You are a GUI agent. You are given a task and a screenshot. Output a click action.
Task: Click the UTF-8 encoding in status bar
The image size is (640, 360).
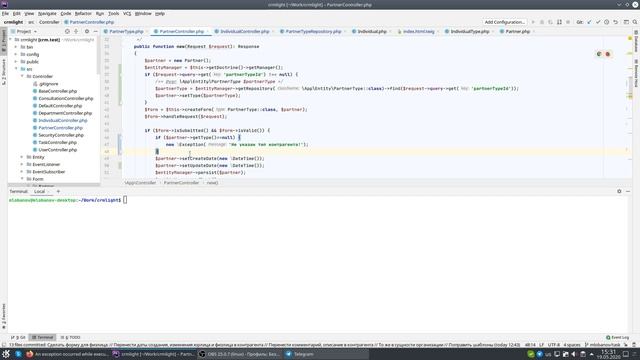(x=553, y=345)
